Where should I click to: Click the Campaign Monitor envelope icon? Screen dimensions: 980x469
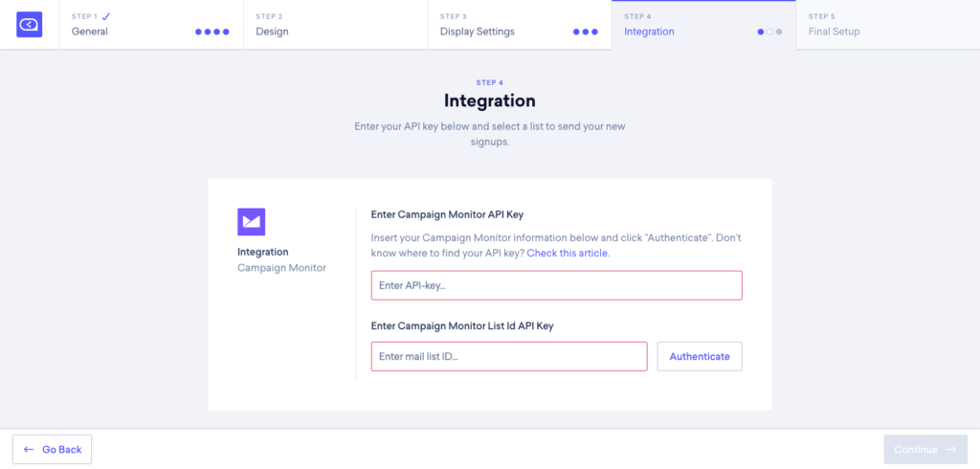pyautogui.click(x=252, y=222)
